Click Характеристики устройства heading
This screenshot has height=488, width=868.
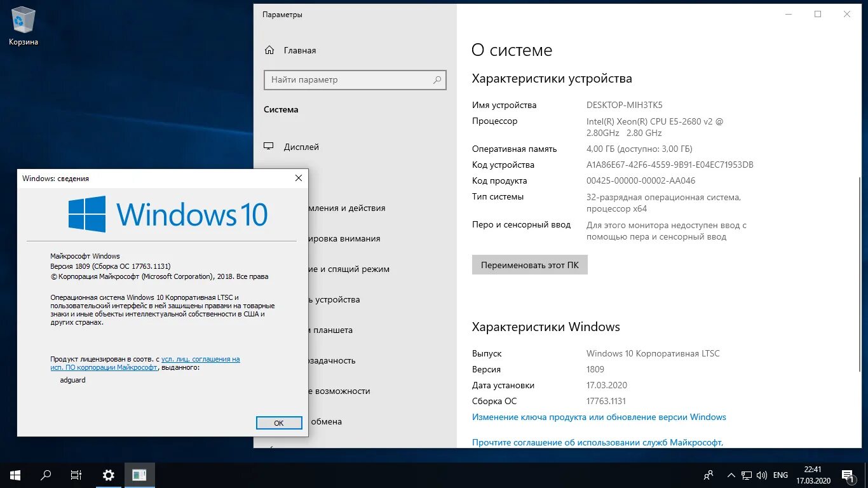pos(552,79)
